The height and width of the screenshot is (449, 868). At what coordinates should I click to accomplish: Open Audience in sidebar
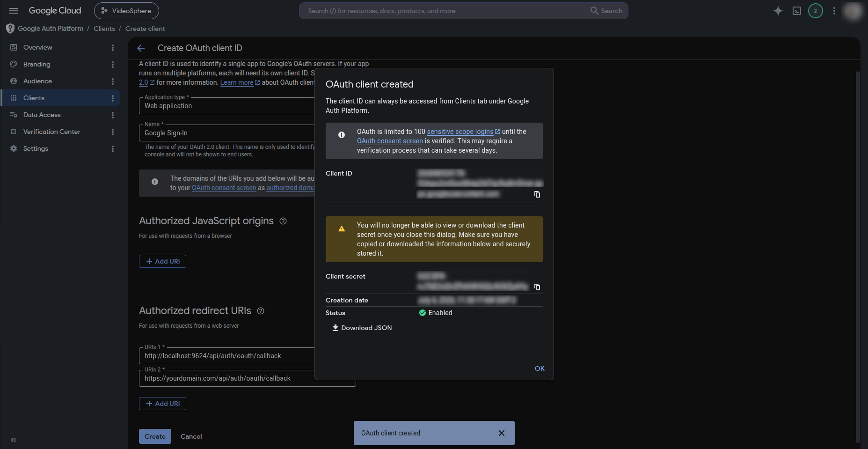(37, 81)
